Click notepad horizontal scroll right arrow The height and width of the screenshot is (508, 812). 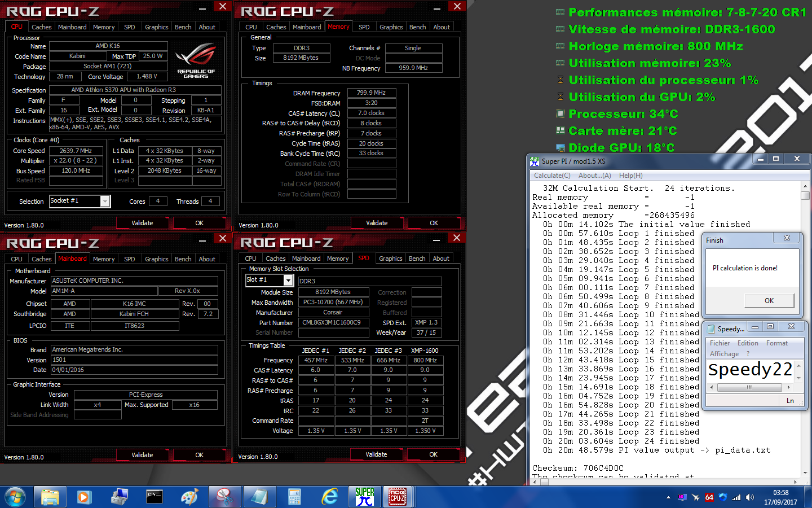(788, 387)
